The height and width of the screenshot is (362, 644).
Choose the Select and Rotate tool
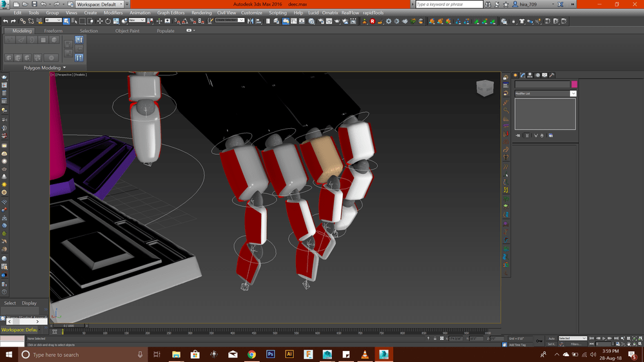[x=108, y=21]
